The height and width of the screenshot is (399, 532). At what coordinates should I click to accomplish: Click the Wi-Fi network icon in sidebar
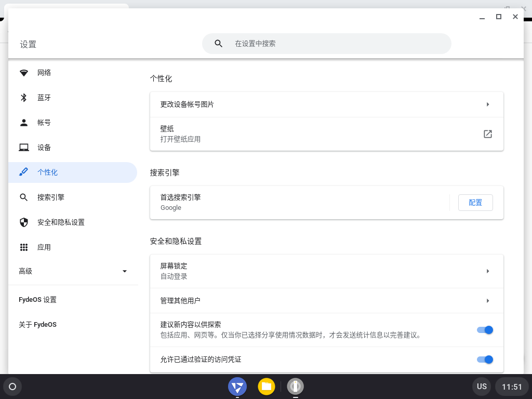pos(24,73)
